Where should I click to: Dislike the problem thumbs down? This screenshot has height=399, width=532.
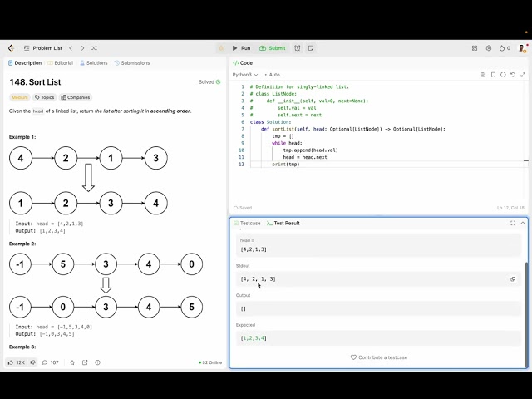(x=33, y=362)
